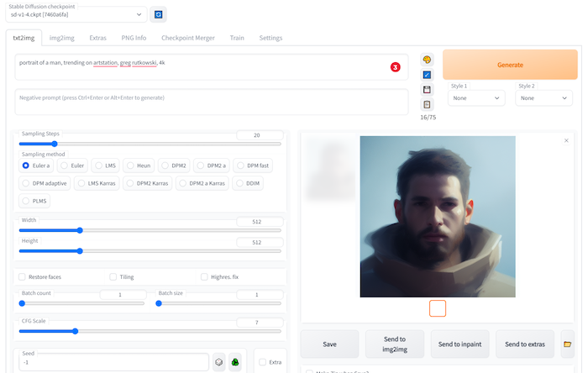Open the Stable Diffusion checkpoint dropdown
Image resolution: width=588 pixels, height=373 pixels.
77,14
